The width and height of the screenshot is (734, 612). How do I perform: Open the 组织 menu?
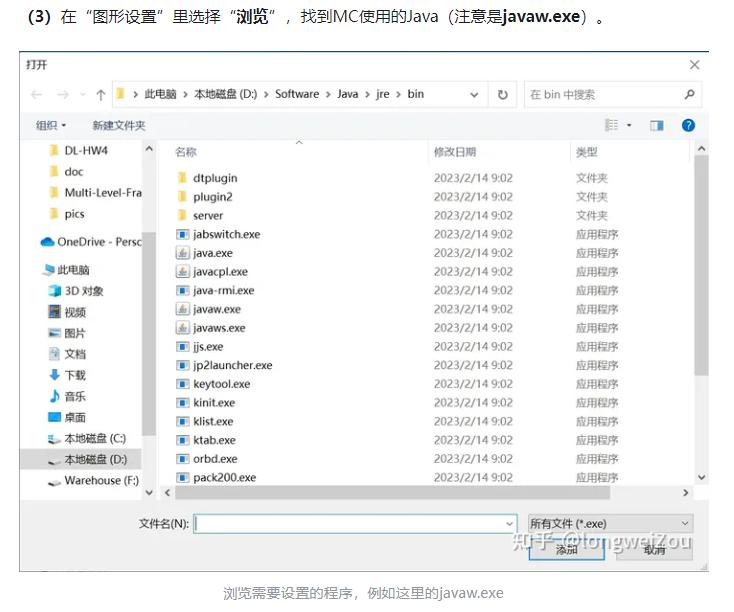tap(51, 125)
